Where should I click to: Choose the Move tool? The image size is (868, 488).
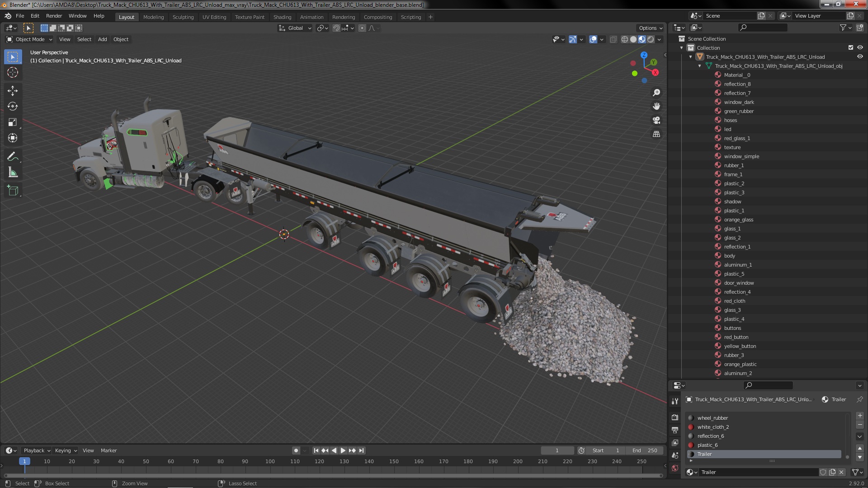point(13,91)
